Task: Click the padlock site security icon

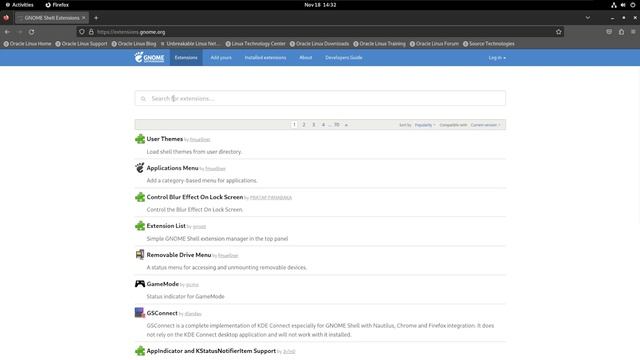Action: tap(91, 32)
